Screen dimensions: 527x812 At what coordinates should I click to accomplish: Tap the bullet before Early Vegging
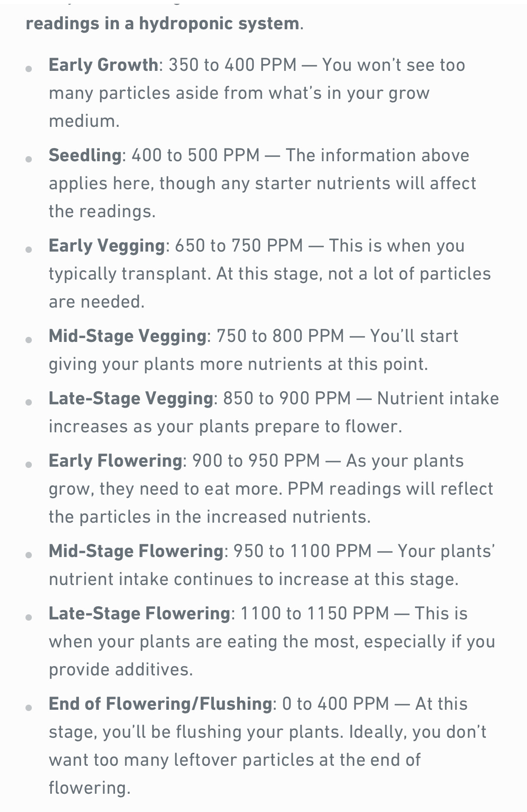[x=29, y=249]
